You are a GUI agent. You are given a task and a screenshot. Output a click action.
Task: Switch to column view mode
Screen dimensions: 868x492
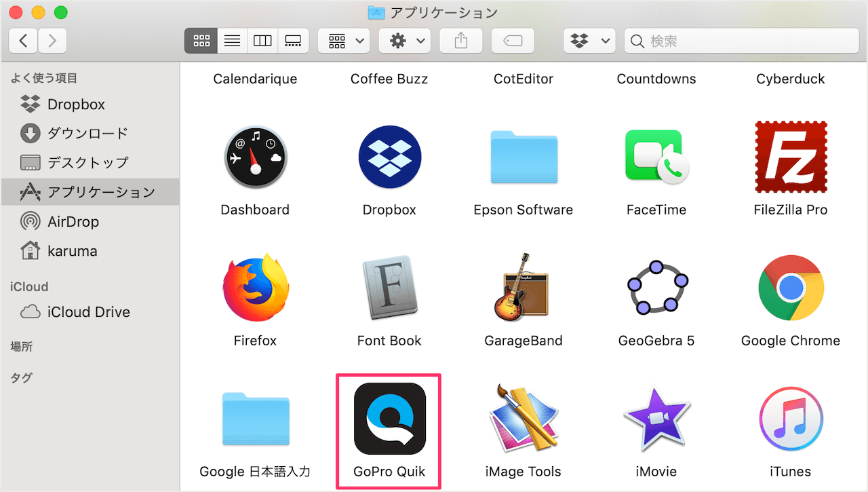(x=262, y=41)
